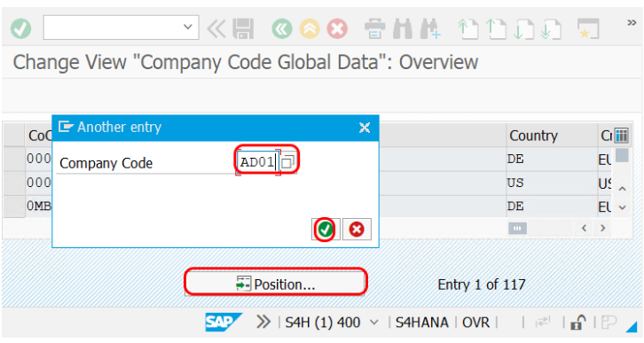Click the Print icon

(x=374, y=28)
